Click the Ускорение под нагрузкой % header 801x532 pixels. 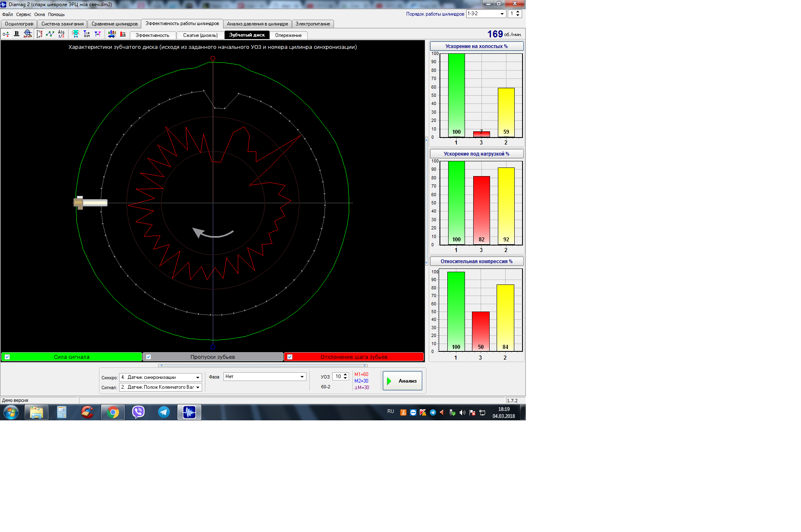pyautogui.click(x=476, y=154)
